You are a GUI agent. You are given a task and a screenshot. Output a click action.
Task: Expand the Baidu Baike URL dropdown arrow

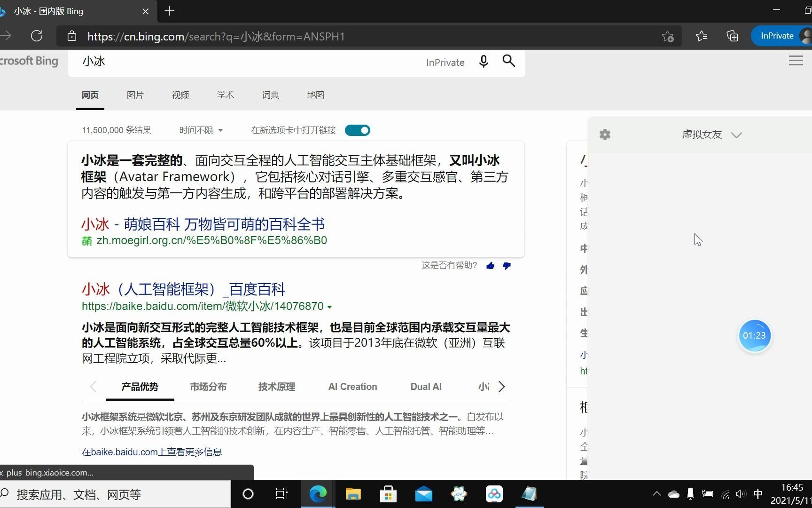point(329,307)
